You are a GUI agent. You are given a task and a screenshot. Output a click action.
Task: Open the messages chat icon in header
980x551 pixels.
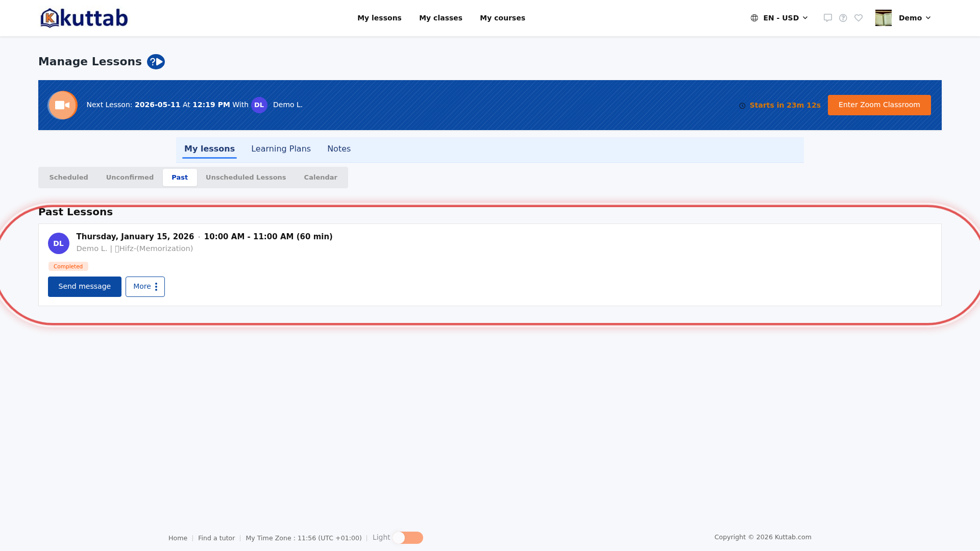click(828, 18)
